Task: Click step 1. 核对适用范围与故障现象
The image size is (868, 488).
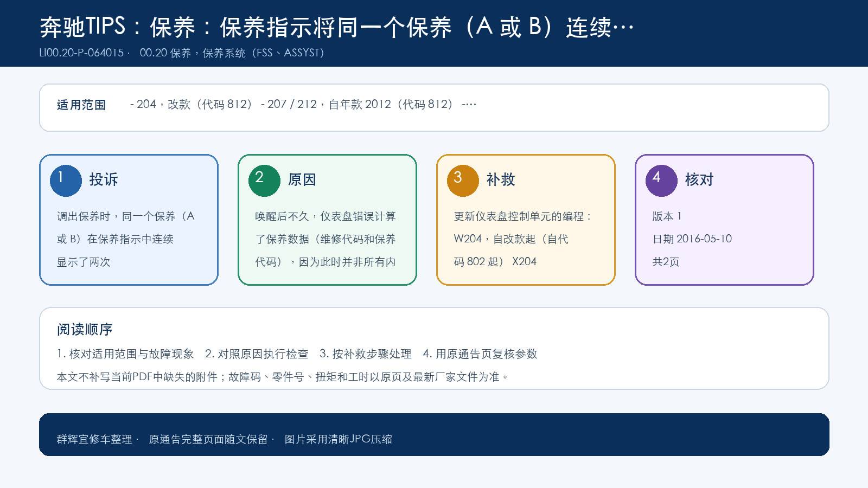Action: tap(125, 354)
